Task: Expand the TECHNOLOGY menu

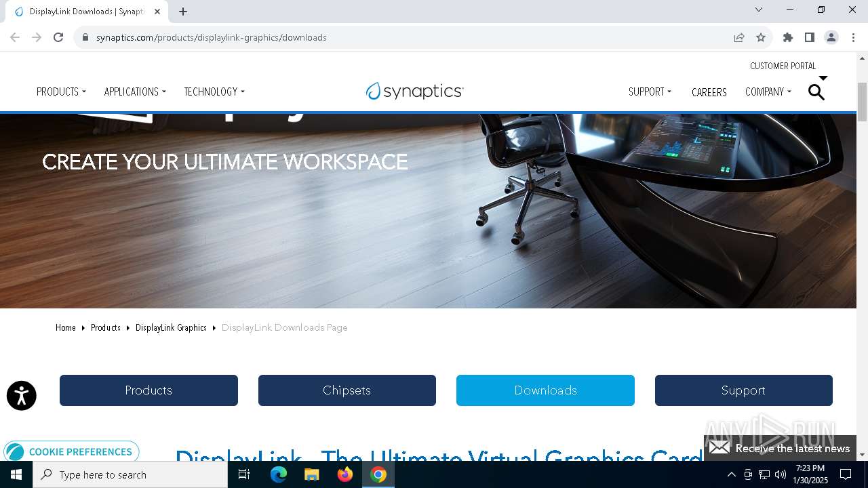Action: pos(214,91)
